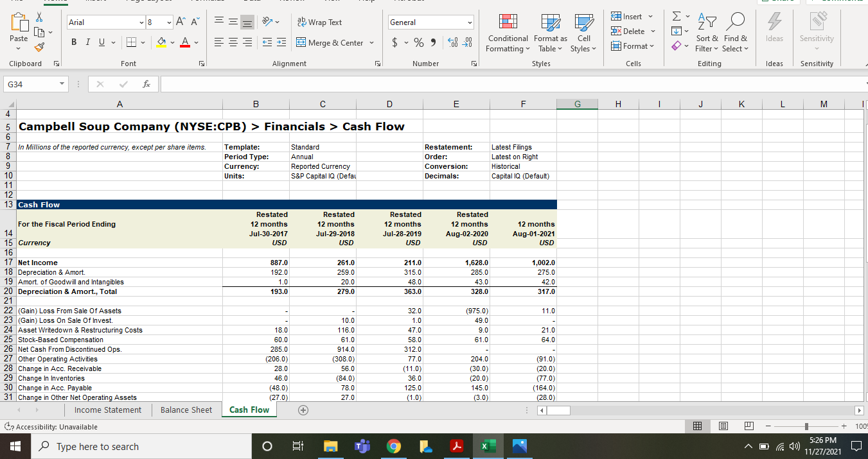The image size is (868, 459).
Task: Open the Find & Select menu
Action: pos(735,33)
